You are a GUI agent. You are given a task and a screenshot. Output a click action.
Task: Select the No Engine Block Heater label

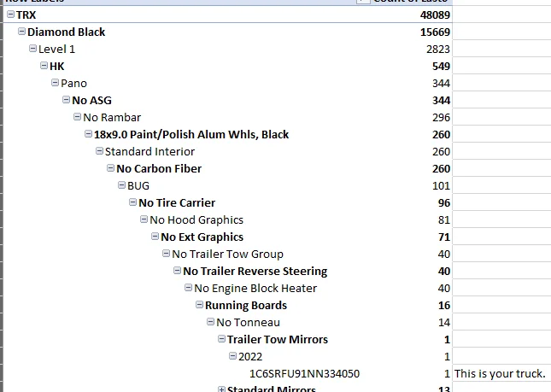pos(255,289)
